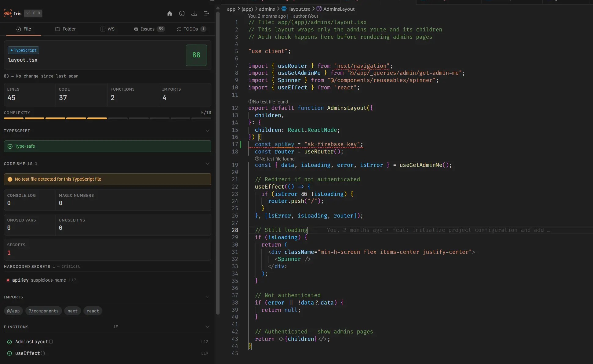Click the 88 score box
Image resolution: width=593 pixels, height=364 pixels.
coord(196,55)
